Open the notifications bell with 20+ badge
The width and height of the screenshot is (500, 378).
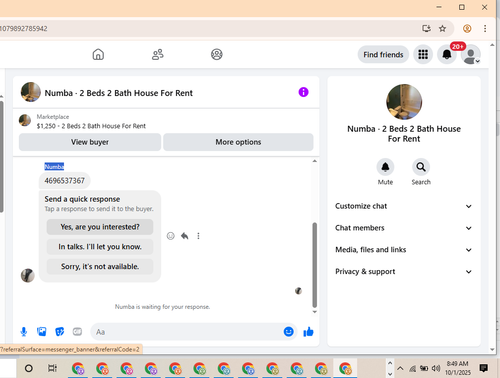[447, 54]
